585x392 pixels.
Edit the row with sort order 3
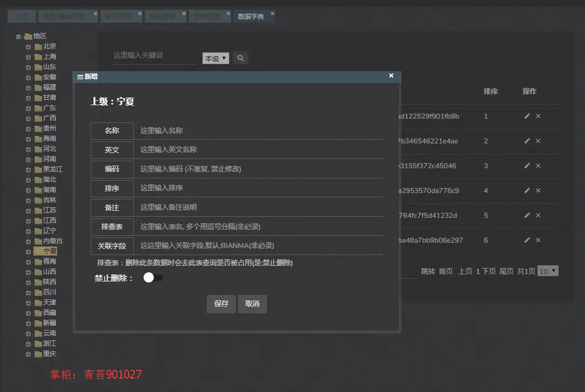tap(527, 166)
